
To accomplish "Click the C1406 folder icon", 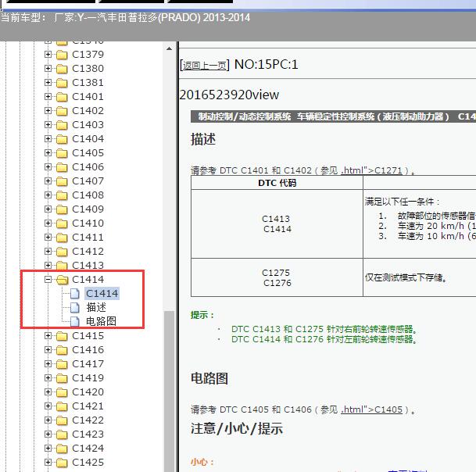I will (62, 167).
